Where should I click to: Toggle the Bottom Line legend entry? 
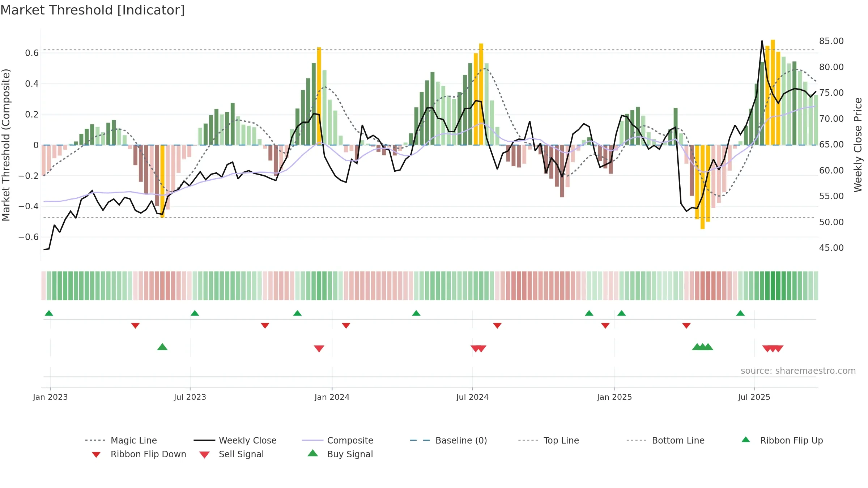pyautogui.click(x=665, y=440)
